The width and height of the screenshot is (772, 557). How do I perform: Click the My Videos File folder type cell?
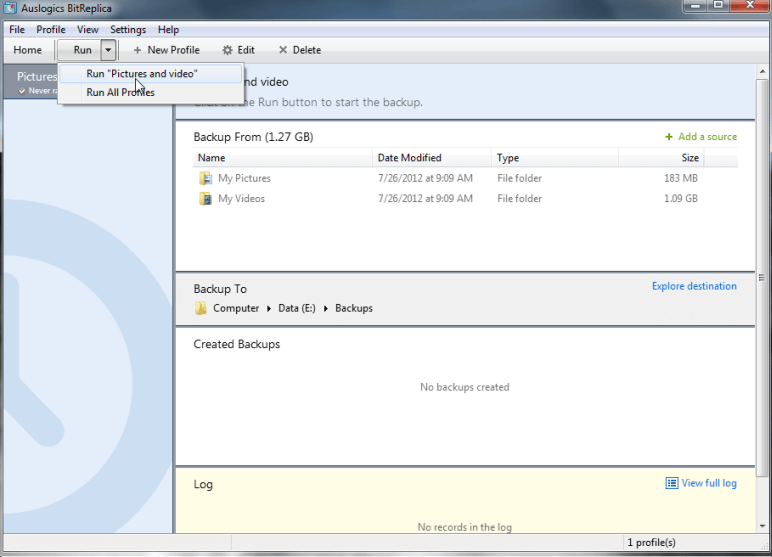519,198
